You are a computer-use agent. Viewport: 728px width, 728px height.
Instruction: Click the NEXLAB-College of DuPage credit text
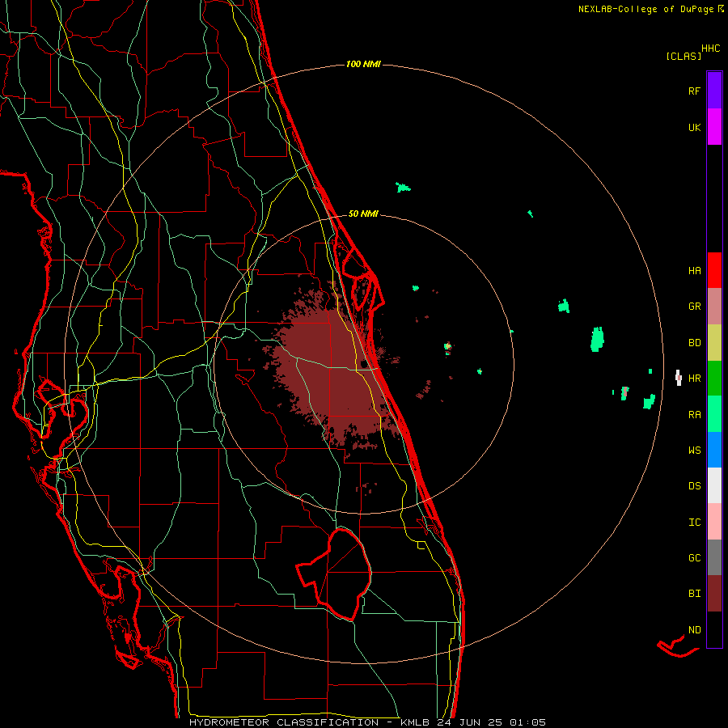coord(645,9)
